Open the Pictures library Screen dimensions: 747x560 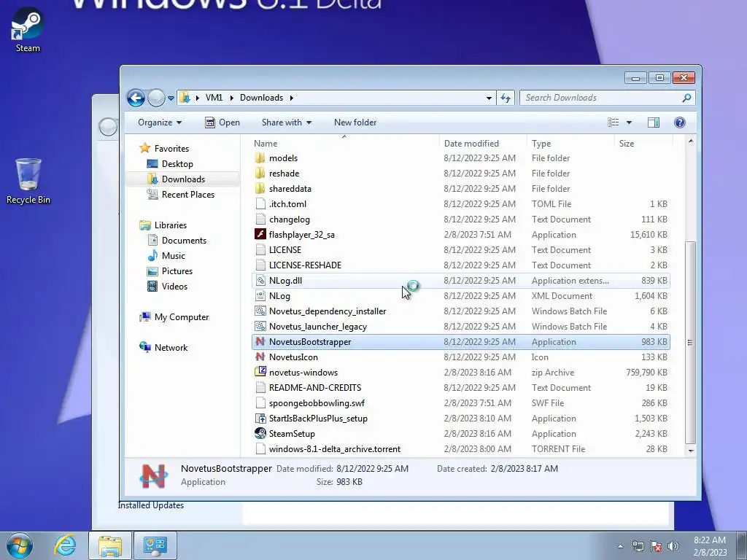click(x=177, y=271)
